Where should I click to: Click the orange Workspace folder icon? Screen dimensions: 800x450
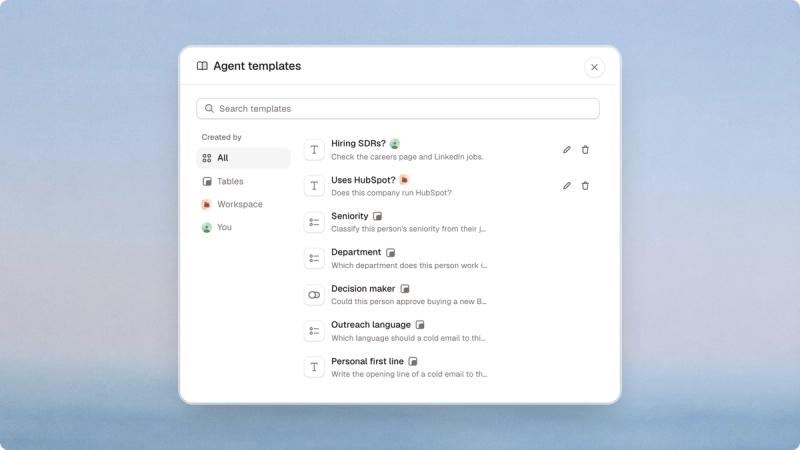[207, 204]
